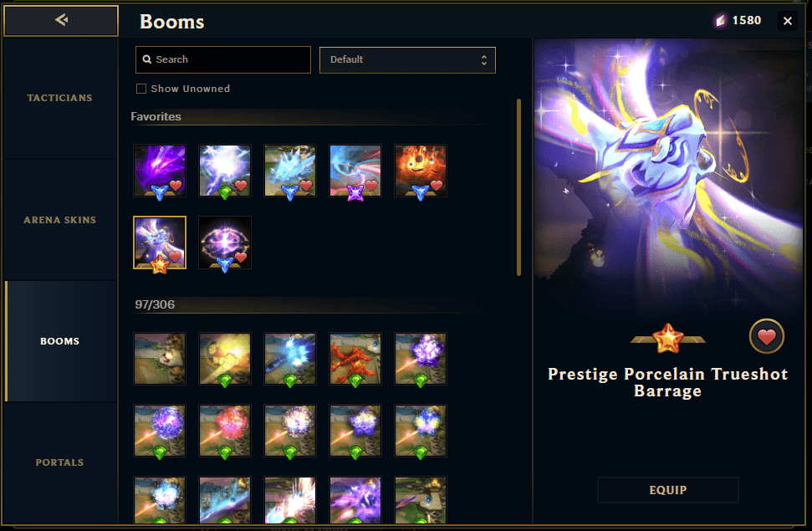Select the default boom thumbnail without a gem
The height and width of the screenshot is (531, 812).
click(160, 359)
